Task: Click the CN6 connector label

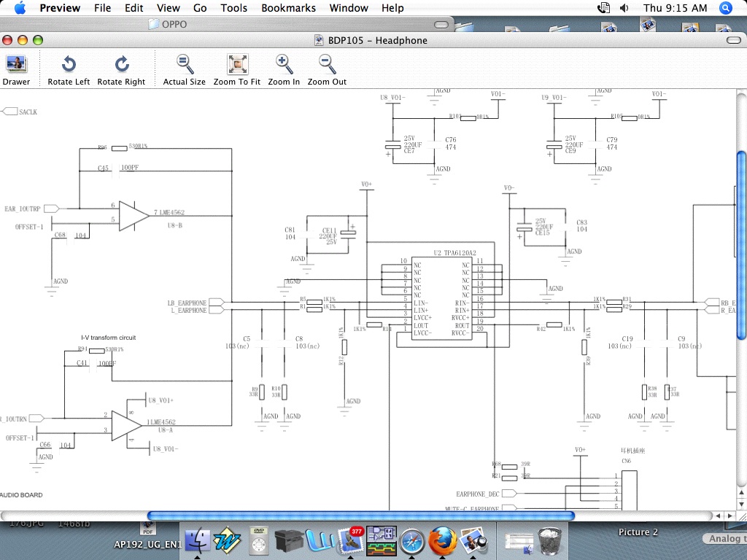Action: pyautogui.click(x=626, y=461)
